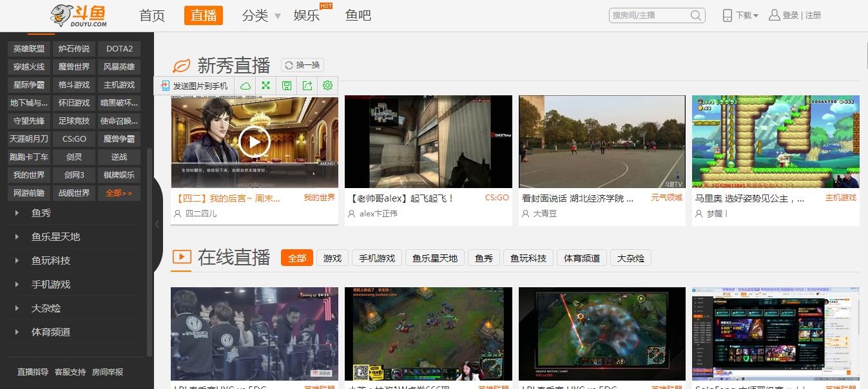868x389 pixels.
Task: Click the 直播指导 footer link
Action: point(33,372)
